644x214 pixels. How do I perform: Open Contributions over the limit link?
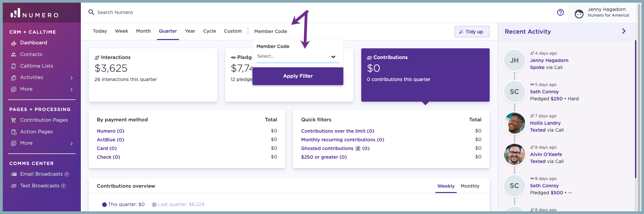click(x=338, y=131)
